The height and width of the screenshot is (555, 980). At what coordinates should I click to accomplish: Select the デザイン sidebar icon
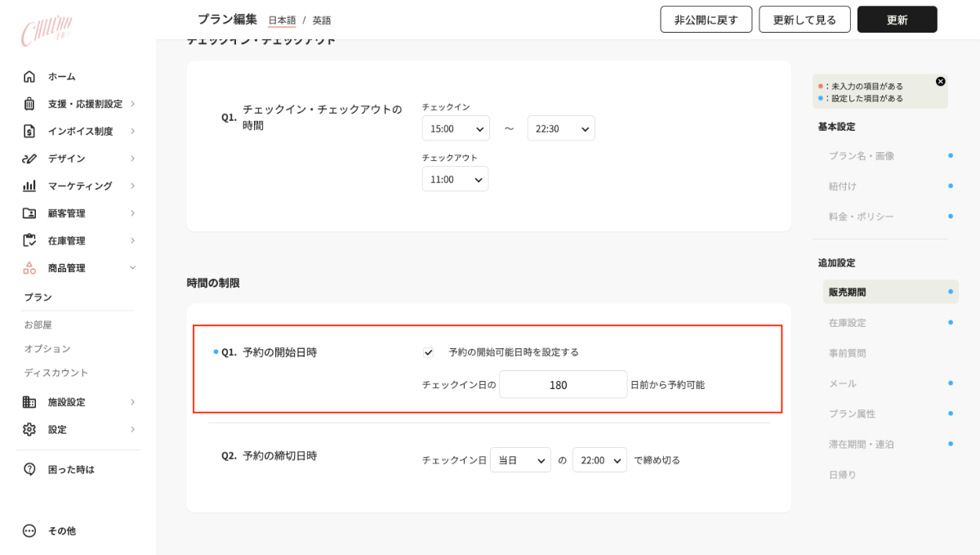coord(29,158)
